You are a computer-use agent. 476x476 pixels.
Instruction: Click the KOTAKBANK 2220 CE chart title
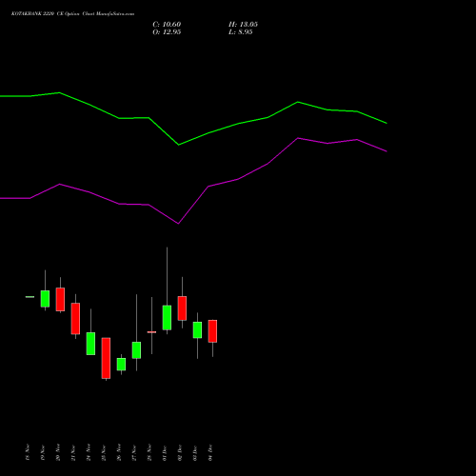point(72,14)
